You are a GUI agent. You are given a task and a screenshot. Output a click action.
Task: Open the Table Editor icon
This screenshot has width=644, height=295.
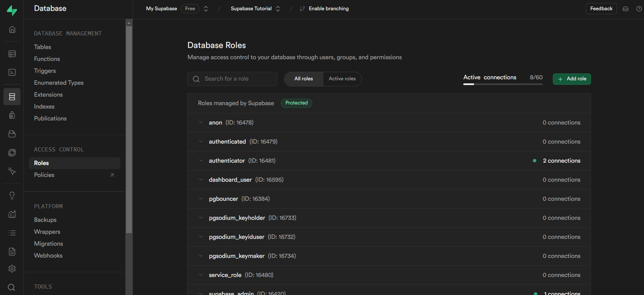[x=12, y=54]
